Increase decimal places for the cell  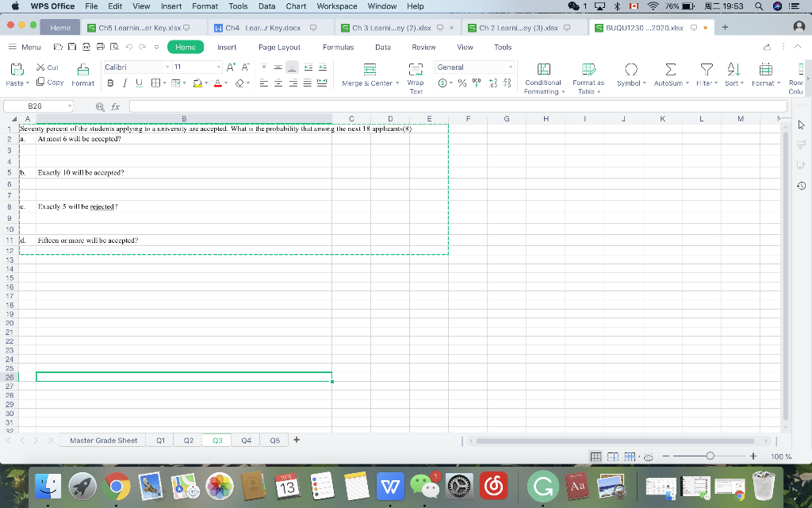(492, 83)
